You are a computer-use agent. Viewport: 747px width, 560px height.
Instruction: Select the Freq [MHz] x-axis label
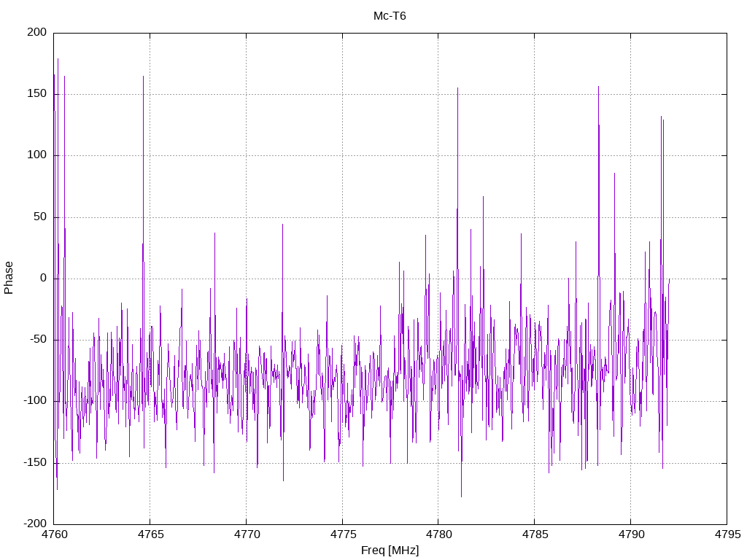pos(390,551)
